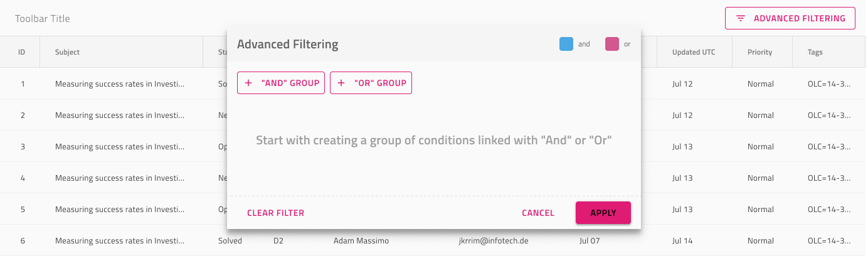868x256 pixels.
Task: Open the Advanced Filtering toolbar button
Action: [790, 18]
